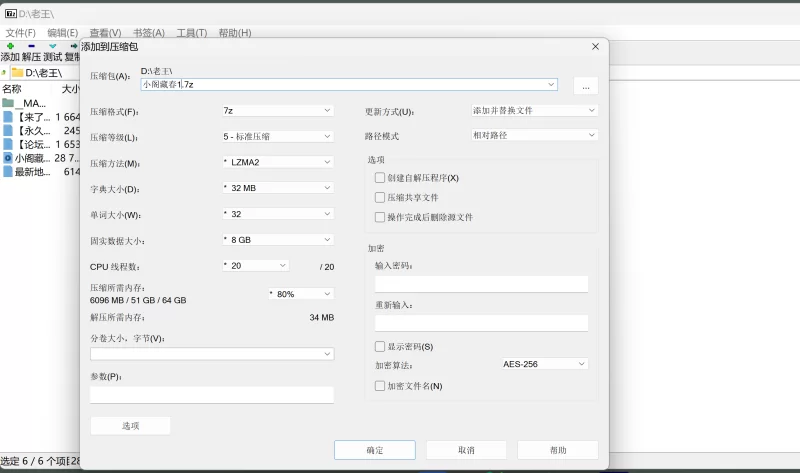Click the ... browse button for archive path
The height and width of the screenshot is (473, 800).
click(x=586, y=86)
